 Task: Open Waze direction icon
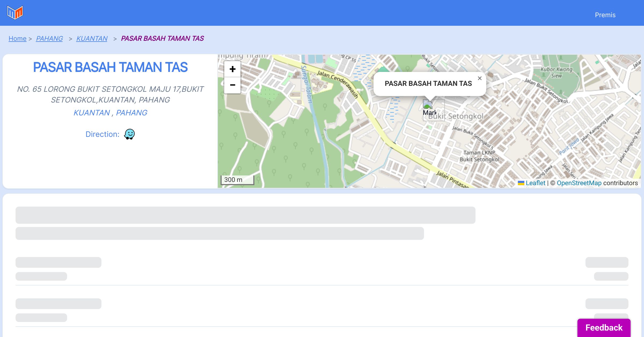pyautogui.click(x=129, y=134)
